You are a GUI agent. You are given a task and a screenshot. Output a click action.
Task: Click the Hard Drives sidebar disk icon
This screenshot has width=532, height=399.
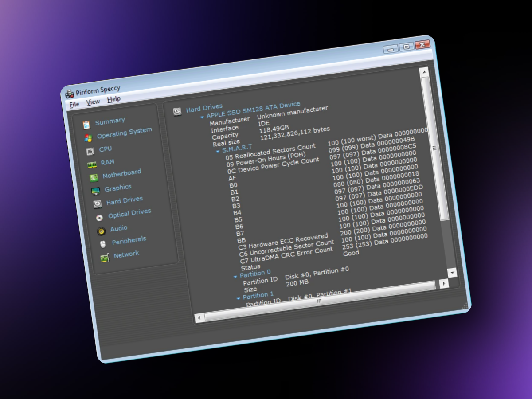tap(98, 204)
